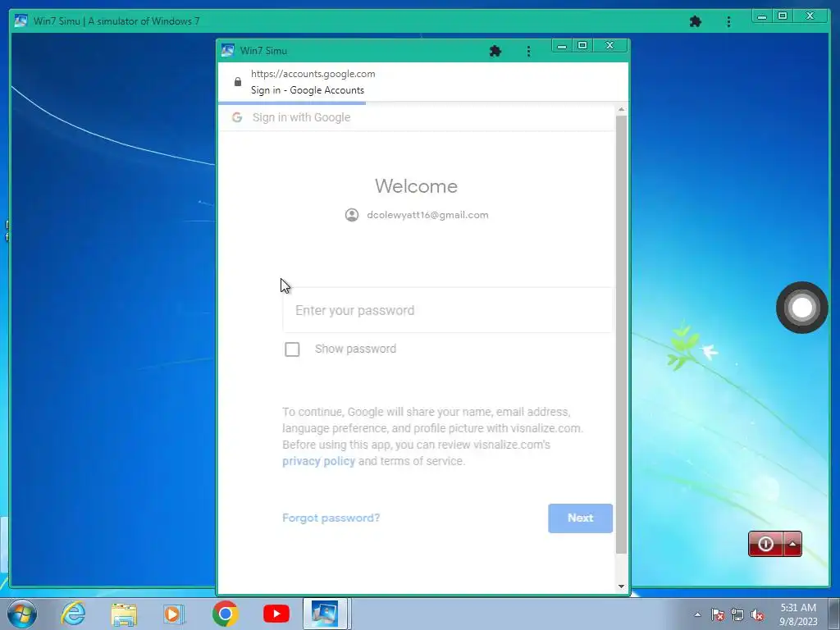Click the muted volume speaker tray icon
Screen dimensions: 840x630
coord(757,614)
